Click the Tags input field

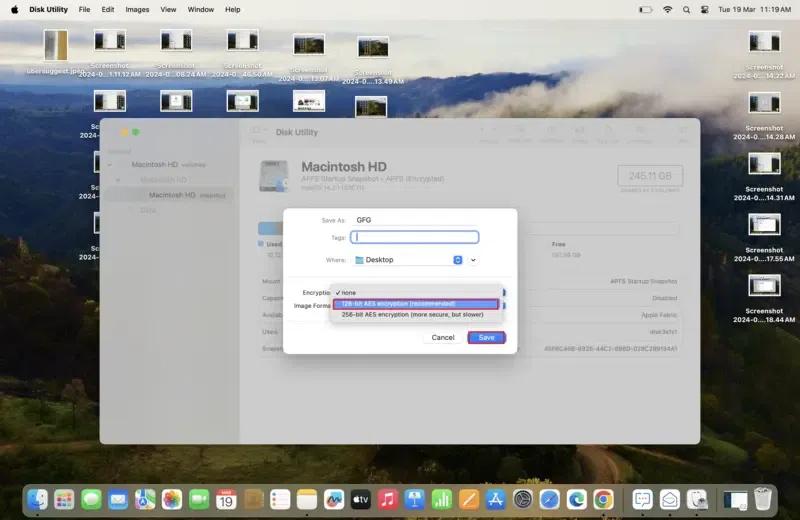(414, 237)
